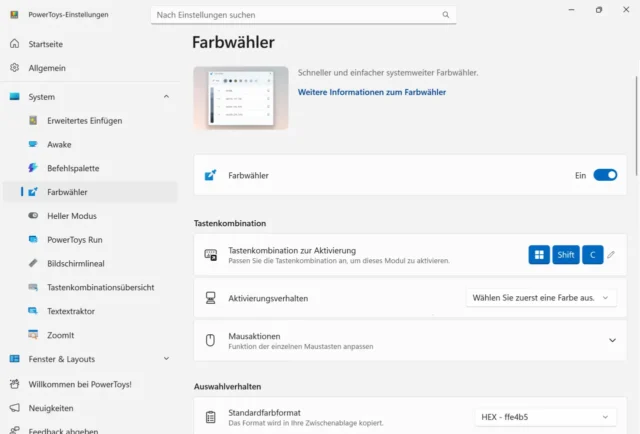Click the Neuigkeiten megaphone icon

point(15,408)
